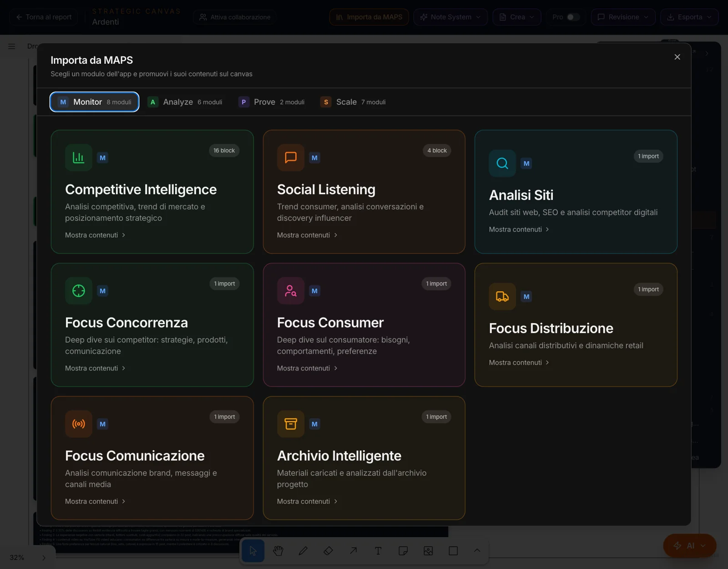Click the Focus Distribuzione truck icon
This screenshot has width=728, height=569.
502,296
